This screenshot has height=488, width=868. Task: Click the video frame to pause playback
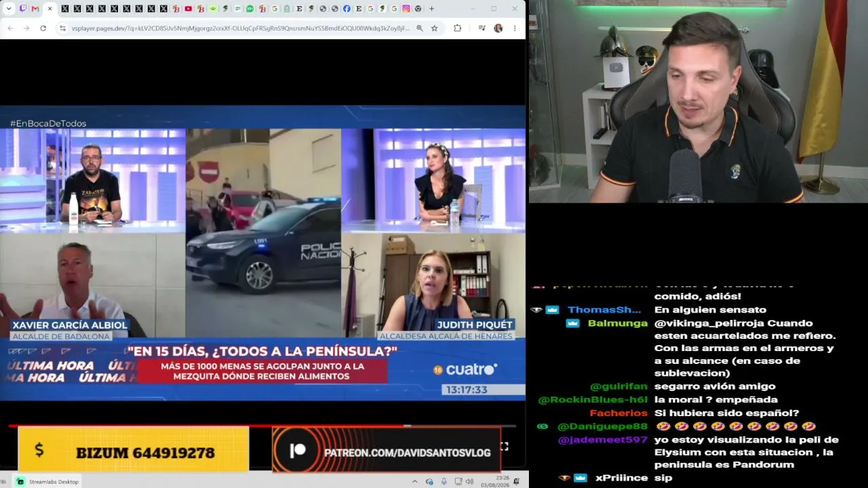(x=262, y=253)
